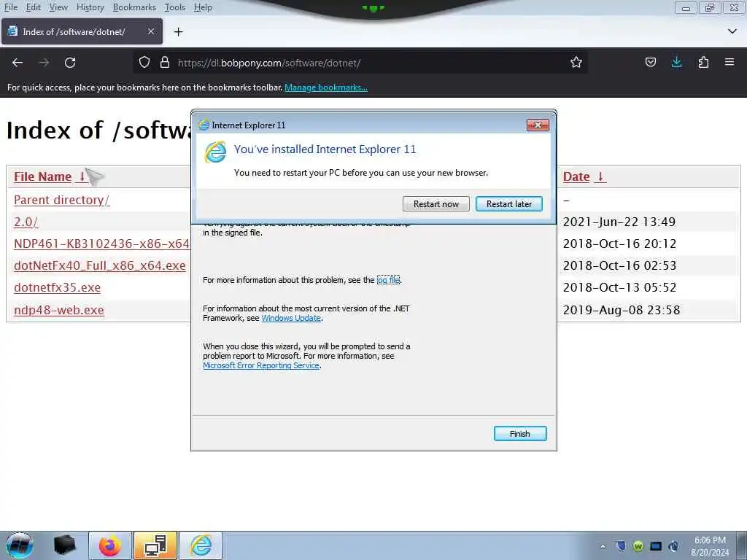The image size is (747, 560).
Task: Show hidden tray icons arrow
Action: pos(603,546)
